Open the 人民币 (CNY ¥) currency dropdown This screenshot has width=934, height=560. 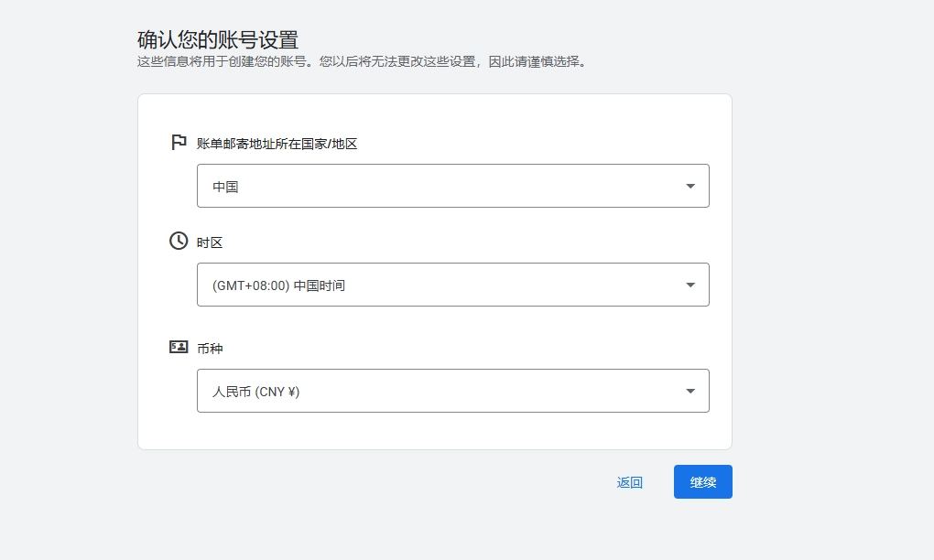(452, 391)
